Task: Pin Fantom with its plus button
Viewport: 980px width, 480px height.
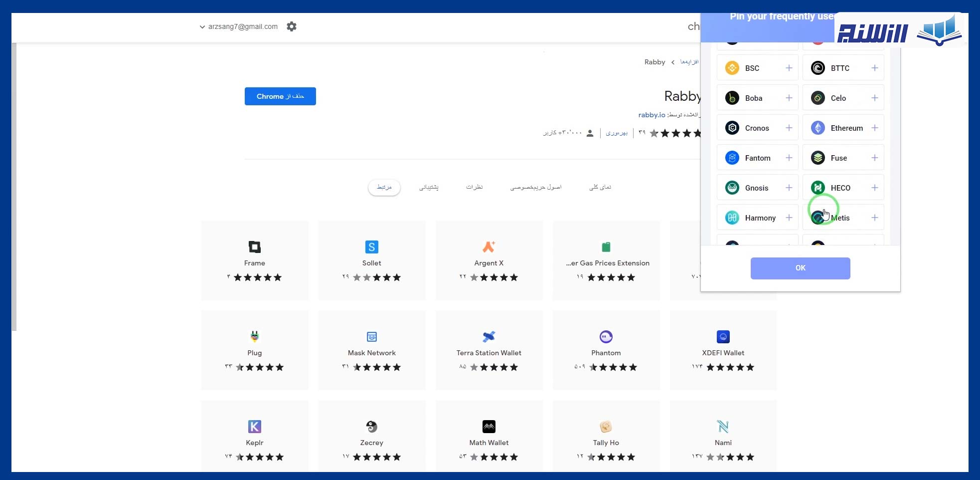Action: pos(789,158)
